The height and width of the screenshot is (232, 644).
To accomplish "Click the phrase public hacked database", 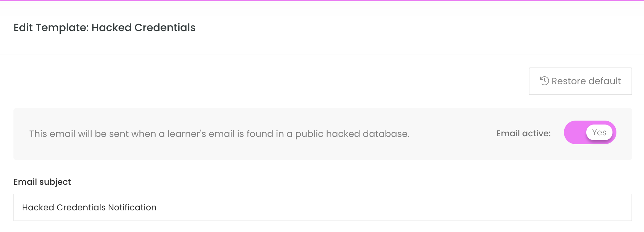I will click(352, 134).
